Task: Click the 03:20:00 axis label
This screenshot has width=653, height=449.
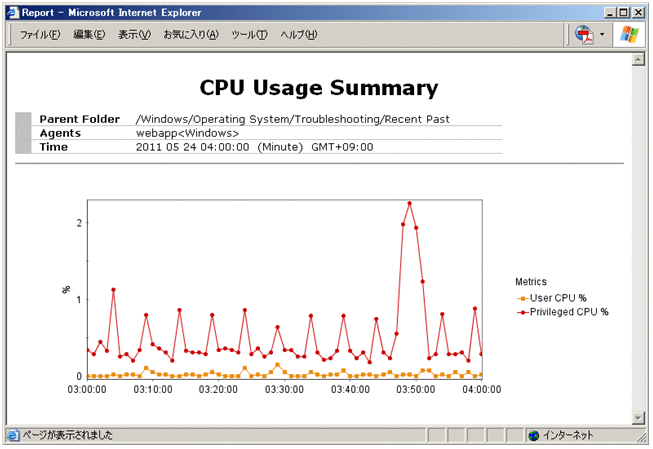Action: (x=218, y=390)
